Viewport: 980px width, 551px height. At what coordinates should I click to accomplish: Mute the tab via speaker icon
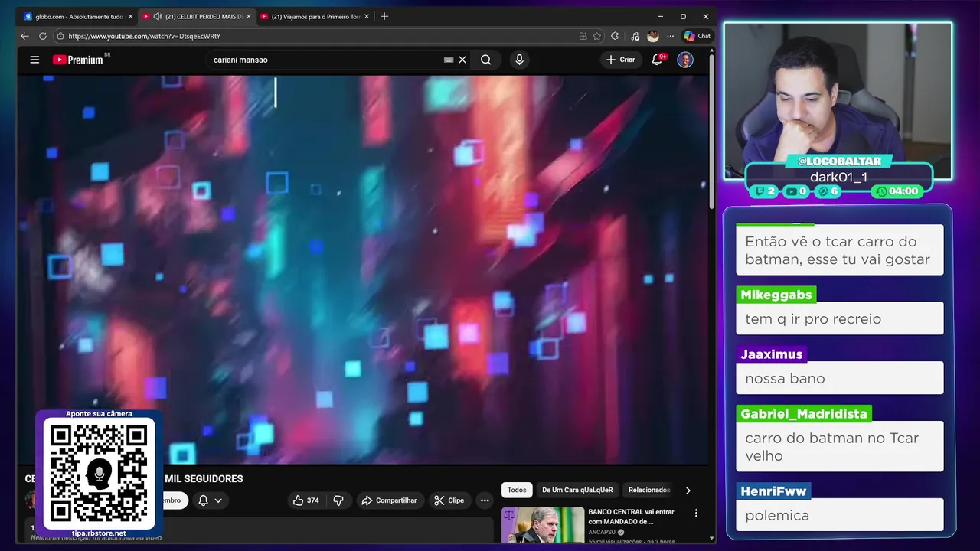tap(157, 16)
